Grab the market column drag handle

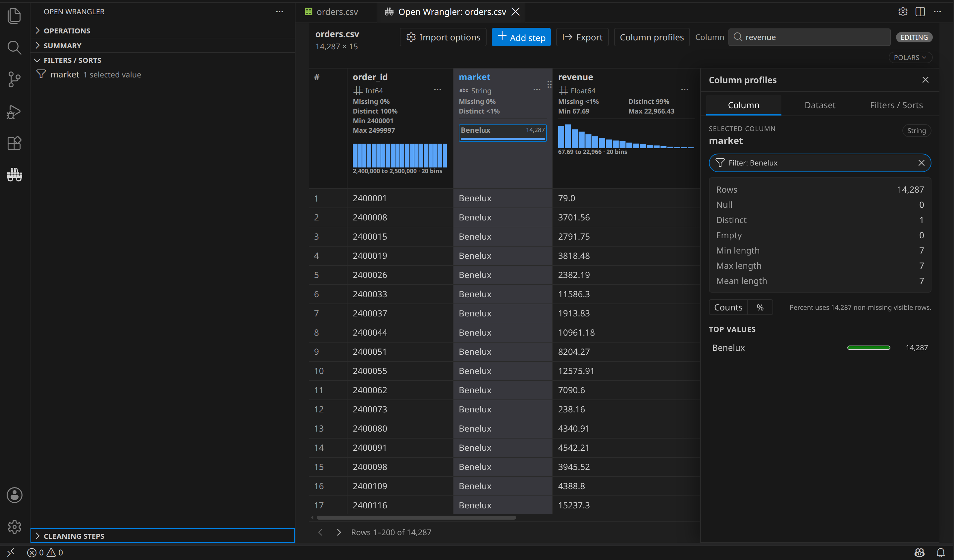click(x=549, y=84)
